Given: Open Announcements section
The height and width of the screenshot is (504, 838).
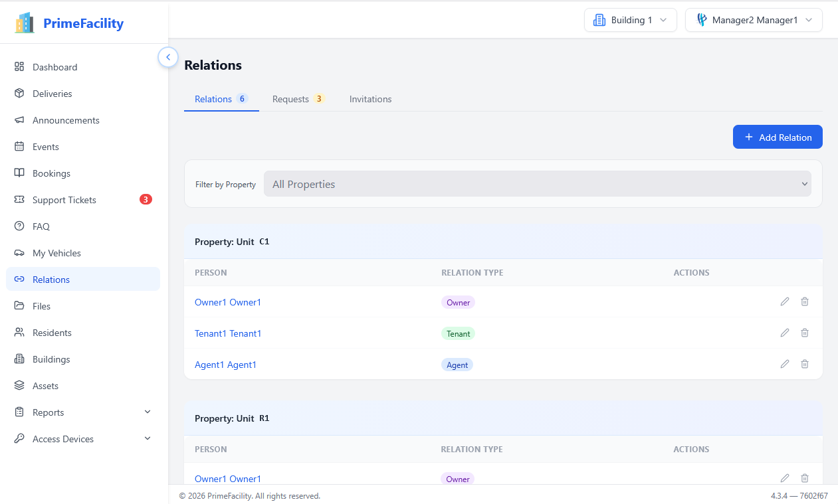Looking at the screenshot, I should [64, 120].
